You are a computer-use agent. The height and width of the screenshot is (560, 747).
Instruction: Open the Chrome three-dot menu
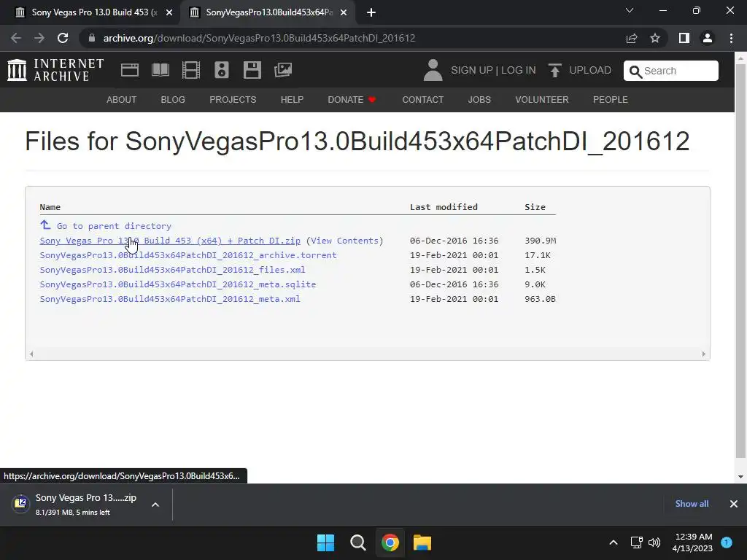pyautogui.click(x=731, y=38)
